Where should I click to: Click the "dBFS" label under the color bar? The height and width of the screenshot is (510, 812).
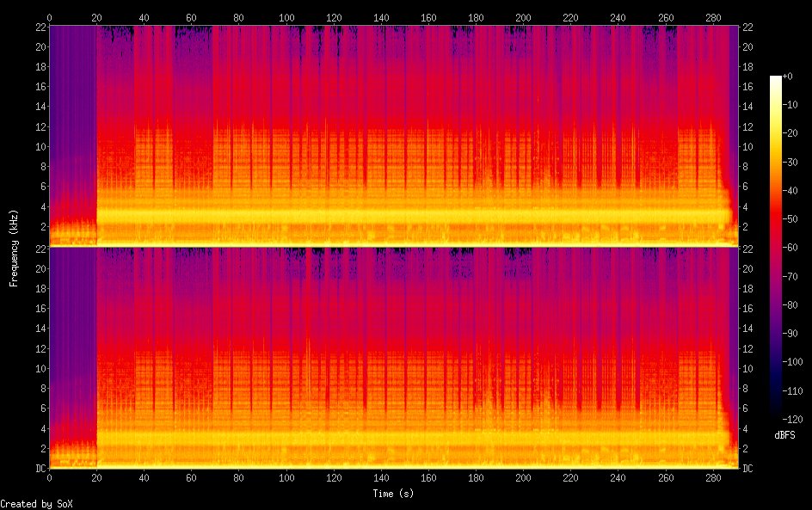click(x=784, y=435)
